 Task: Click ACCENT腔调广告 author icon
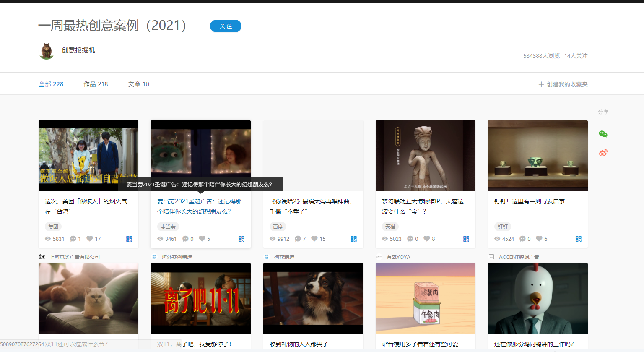[491, 257]
